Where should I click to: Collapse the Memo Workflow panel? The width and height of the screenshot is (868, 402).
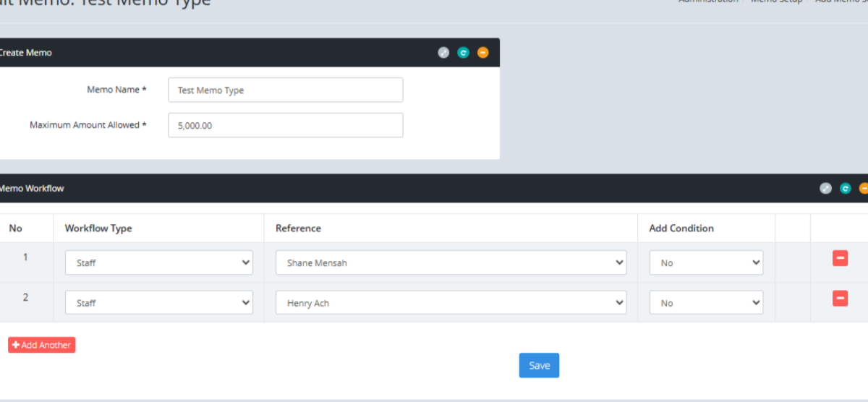pyautogui.click(x=864, y=189)
